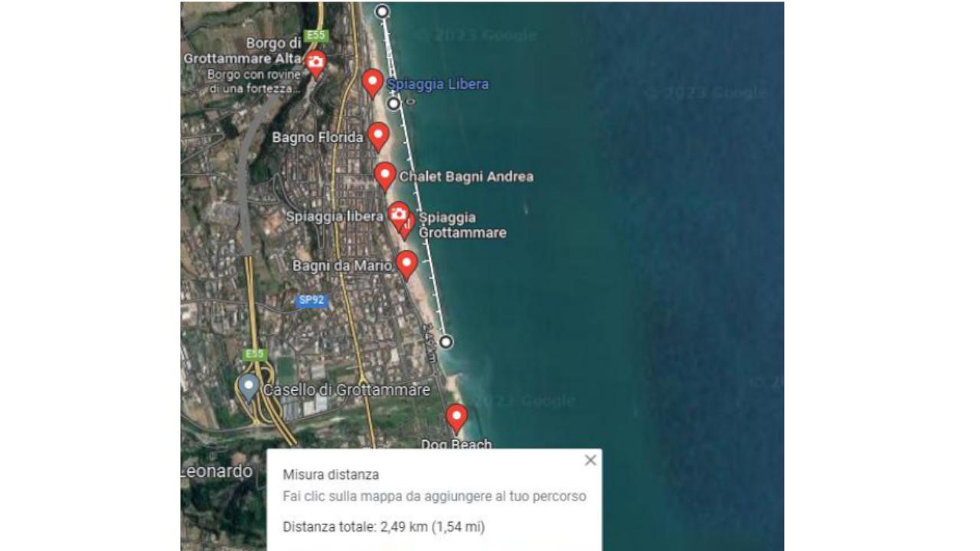Click the SP92 road badge

pyautogui.click(x=312, y=300)
